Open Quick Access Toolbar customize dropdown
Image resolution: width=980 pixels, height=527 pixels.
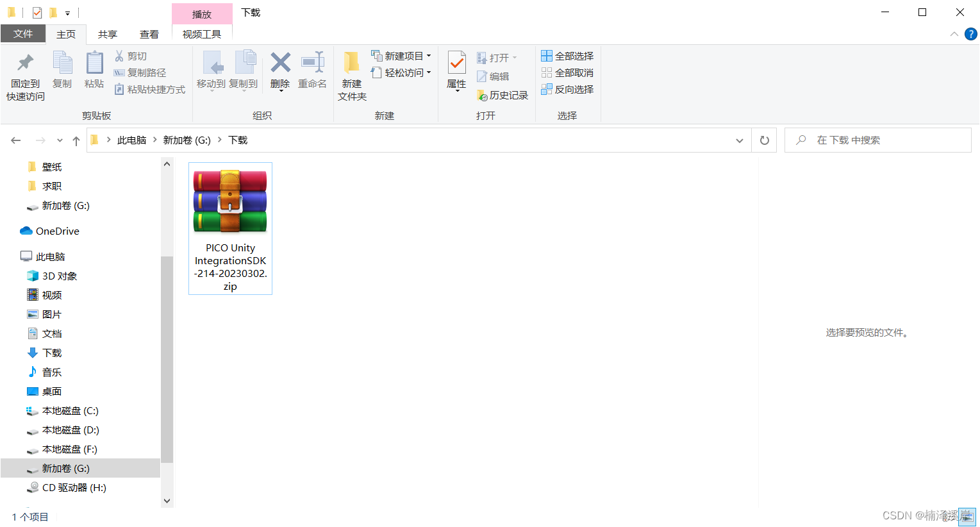(67, 13)
